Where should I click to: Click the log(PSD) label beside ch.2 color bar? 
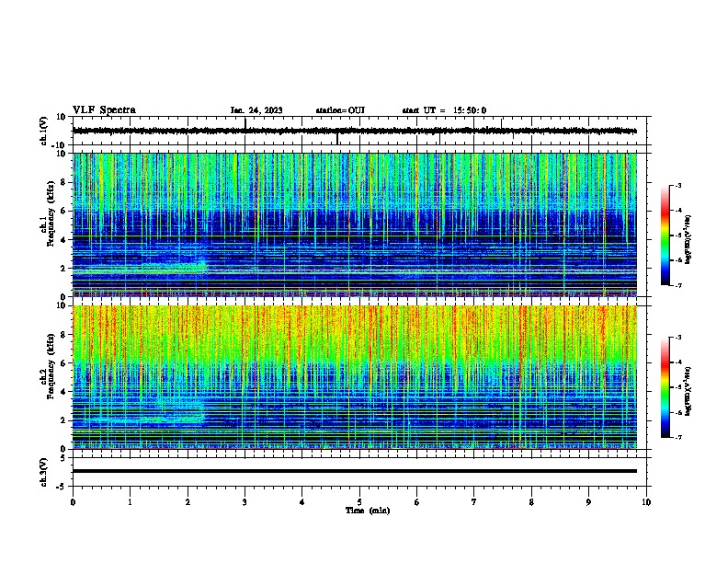[x=688, y=391]
